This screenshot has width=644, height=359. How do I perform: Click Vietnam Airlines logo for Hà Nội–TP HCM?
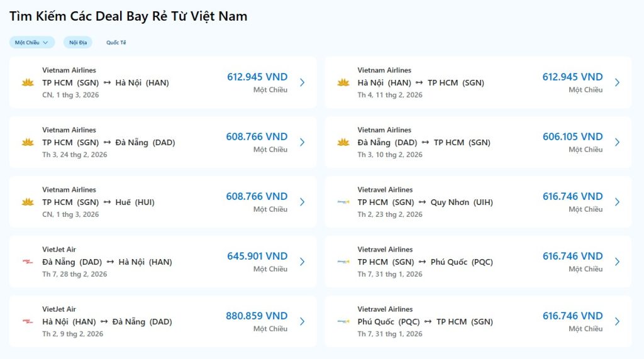(343, 82)
